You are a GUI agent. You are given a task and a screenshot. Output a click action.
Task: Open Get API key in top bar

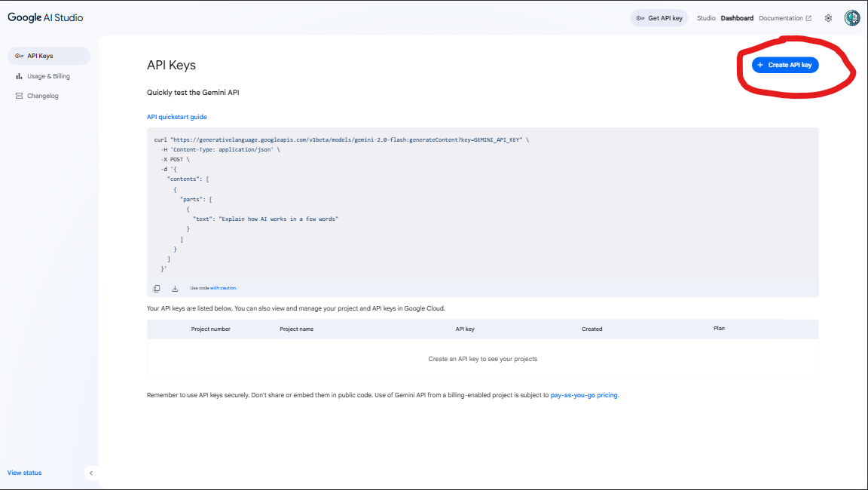659,18
